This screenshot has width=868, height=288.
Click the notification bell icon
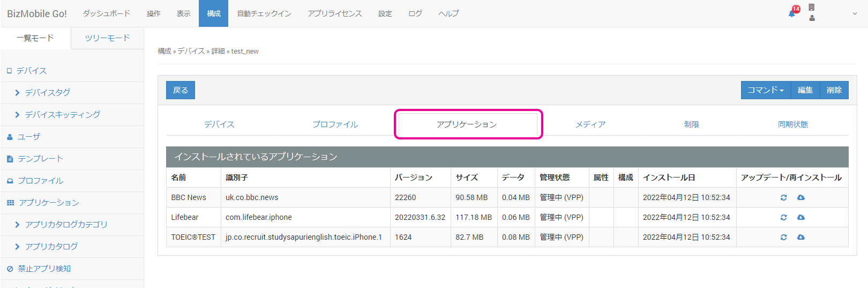click(791, 13)
